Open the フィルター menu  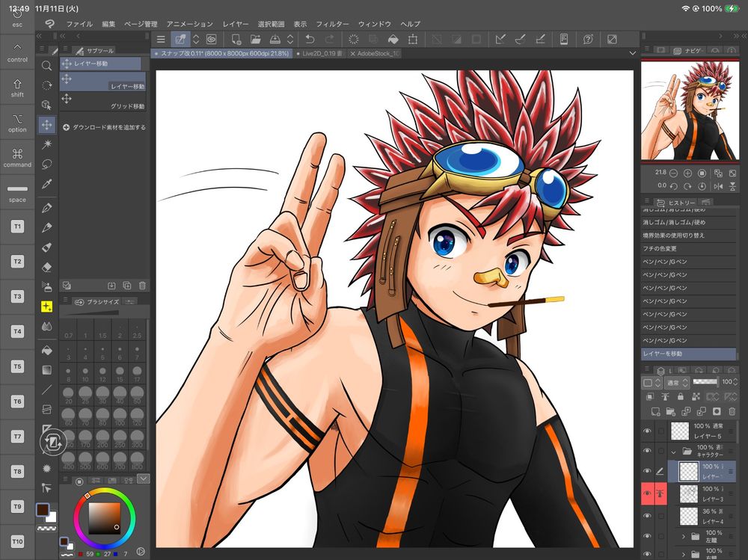pyautogui.click(x=332, y=24)
